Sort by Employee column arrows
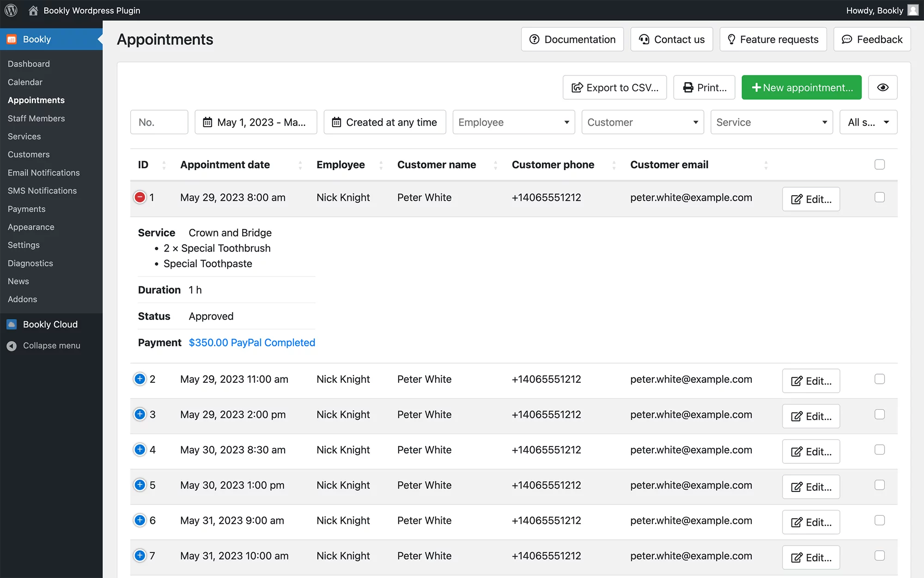Viewport: 924px width, 578px height. [x=381, y=165]
